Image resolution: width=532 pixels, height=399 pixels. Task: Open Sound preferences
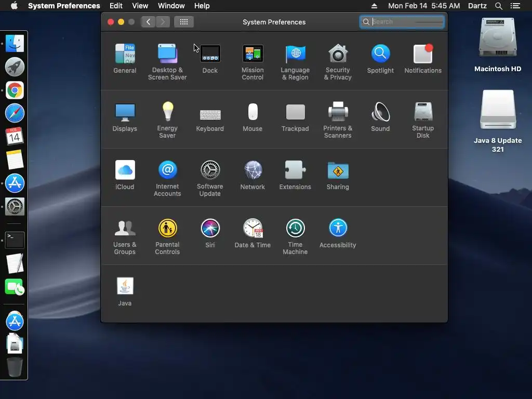coord(380,117)
